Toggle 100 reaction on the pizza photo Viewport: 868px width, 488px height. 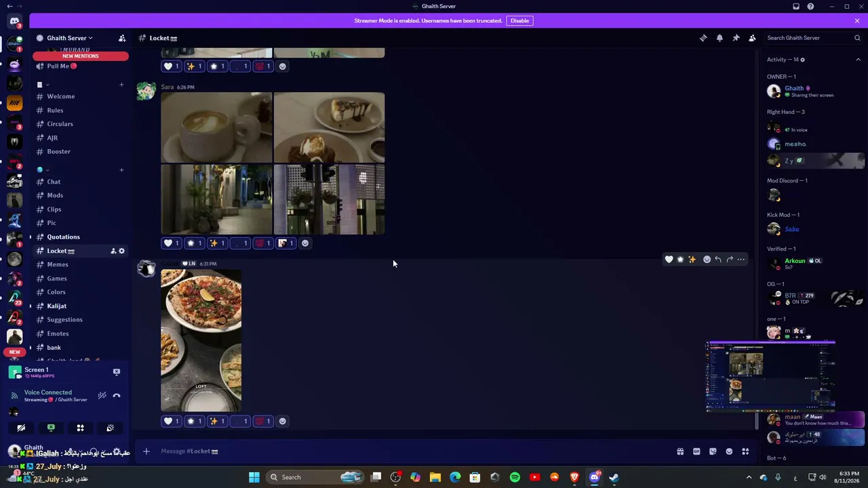coord(262,421)
